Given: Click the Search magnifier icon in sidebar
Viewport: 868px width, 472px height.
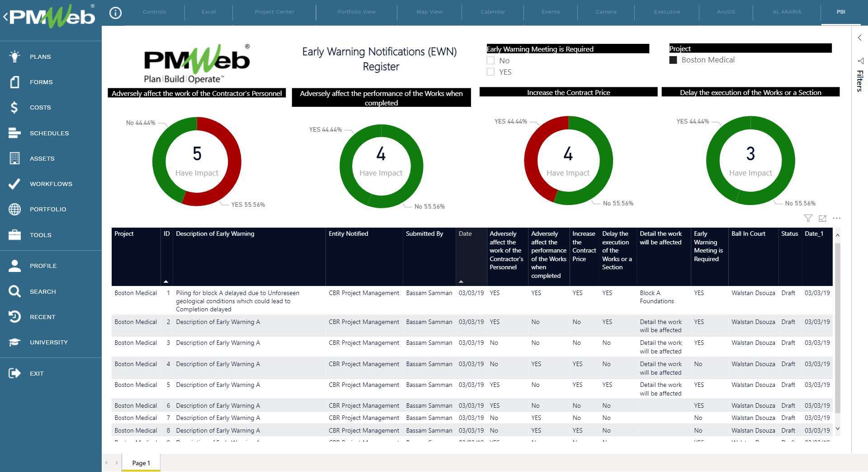Looking at the screenshot, I should [x=14, y=291].
